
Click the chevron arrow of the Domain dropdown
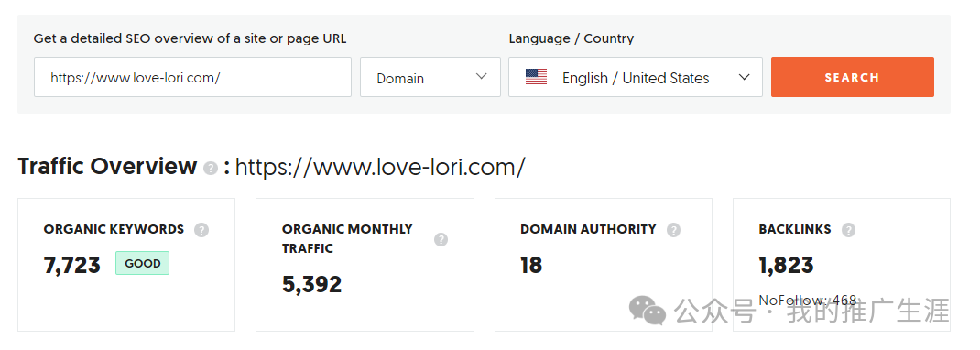(481, 76)
